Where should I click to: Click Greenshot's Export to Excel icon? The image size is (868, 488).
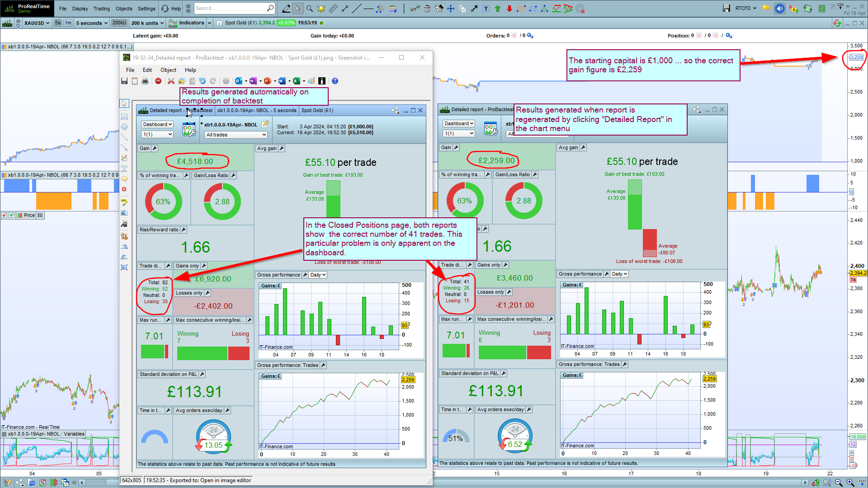click(296, 81)
